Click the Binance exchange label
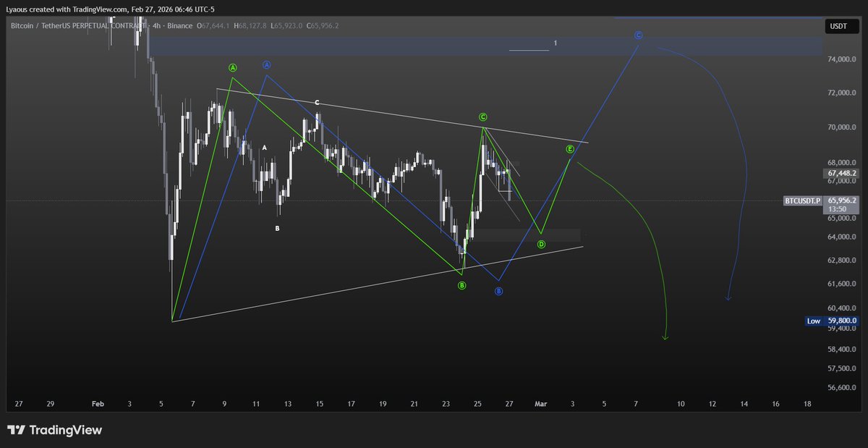Screen dimensions: 868x448 182,25
